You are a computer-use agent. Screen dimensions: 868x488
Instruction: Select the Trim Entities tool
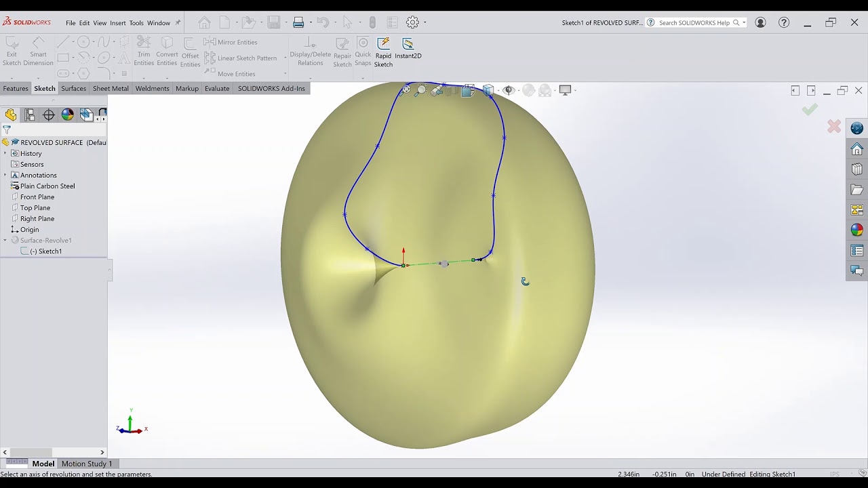coord(144,52)
